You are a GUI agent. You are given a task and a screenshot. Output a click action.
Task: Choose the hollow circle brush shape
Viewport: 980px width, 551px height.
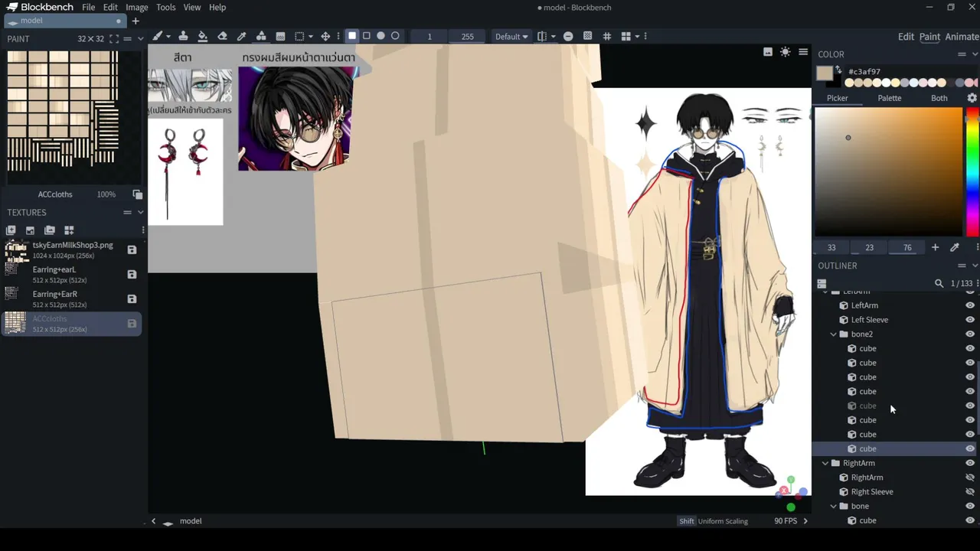(x=395, y=36)
